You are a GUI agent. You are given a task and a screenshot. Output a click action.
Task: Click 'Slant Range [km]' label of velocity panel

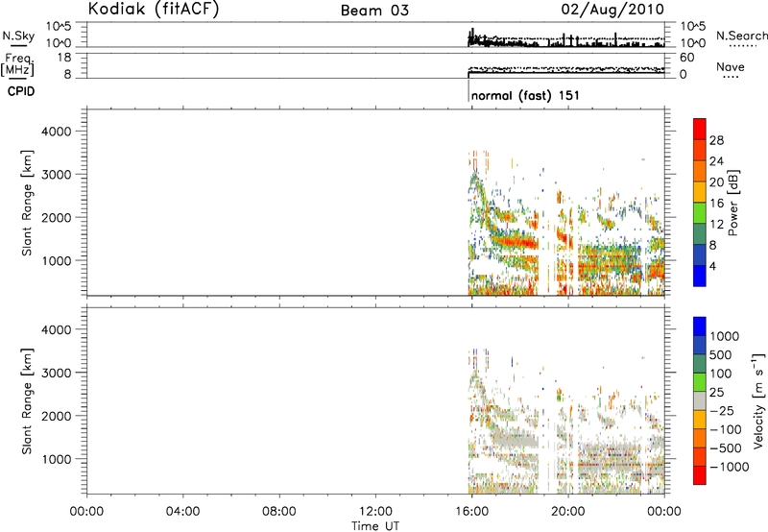[28, 401]
